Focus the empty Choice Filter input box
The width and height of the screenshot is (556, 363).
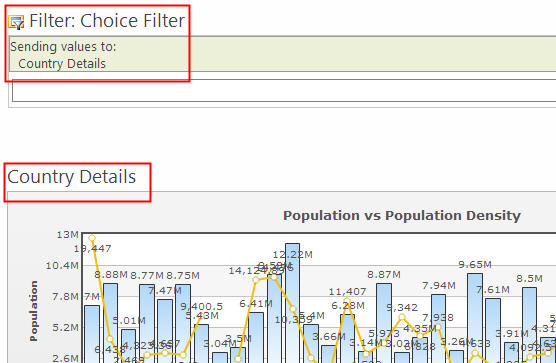(284, 90)
